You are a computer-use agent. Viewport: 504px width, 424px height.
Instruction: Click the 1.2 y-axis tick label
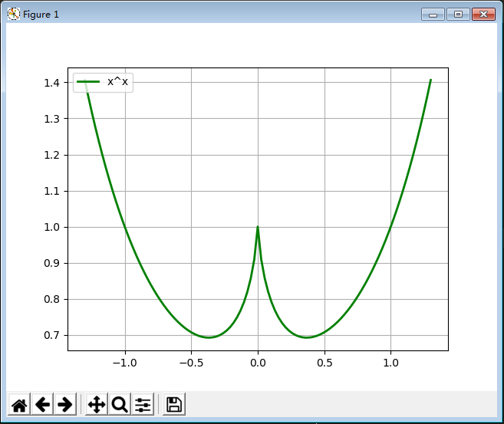[51, 155]
